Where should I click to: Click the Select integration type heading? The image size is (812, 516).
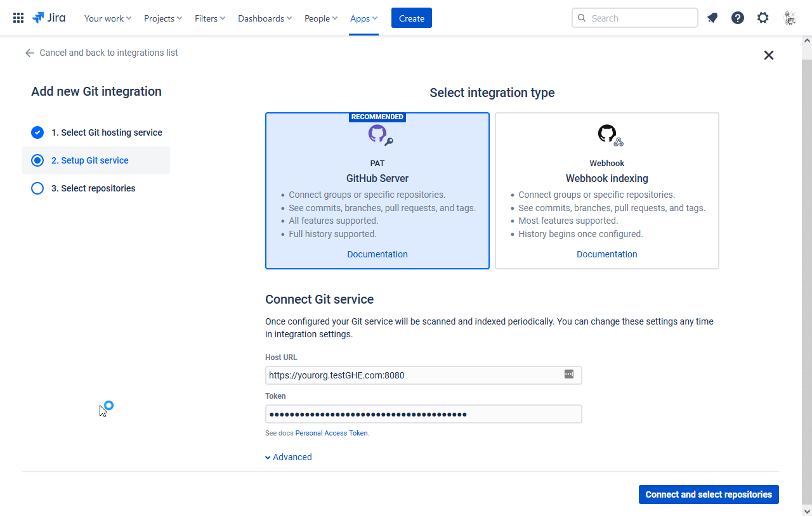point(492,93)
